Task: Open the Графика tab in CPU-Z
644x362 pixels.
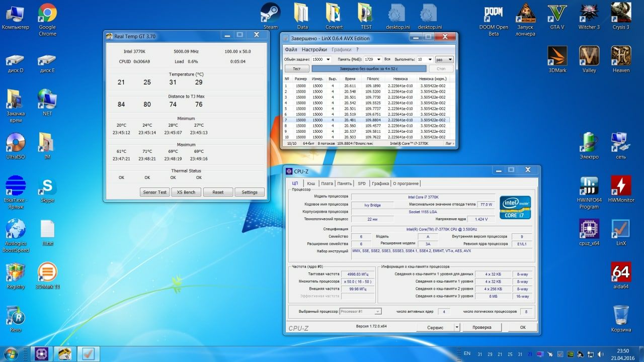Action: 380,184
